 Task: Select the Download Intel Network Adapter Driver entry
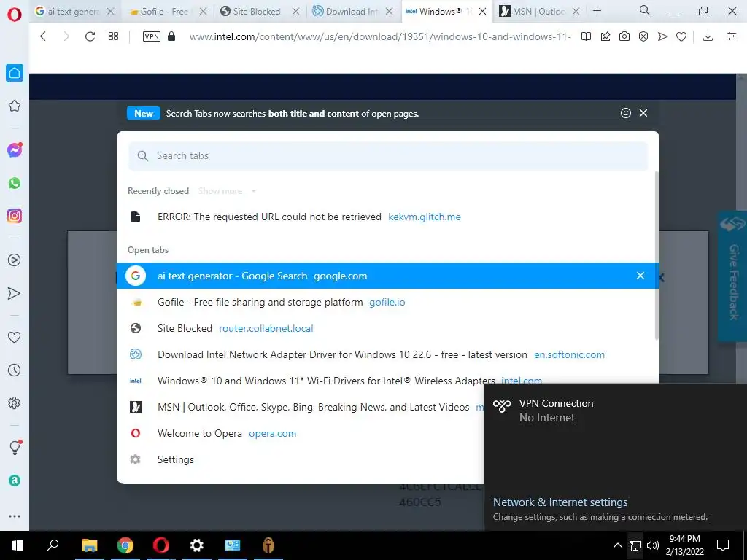click(388, 354)
